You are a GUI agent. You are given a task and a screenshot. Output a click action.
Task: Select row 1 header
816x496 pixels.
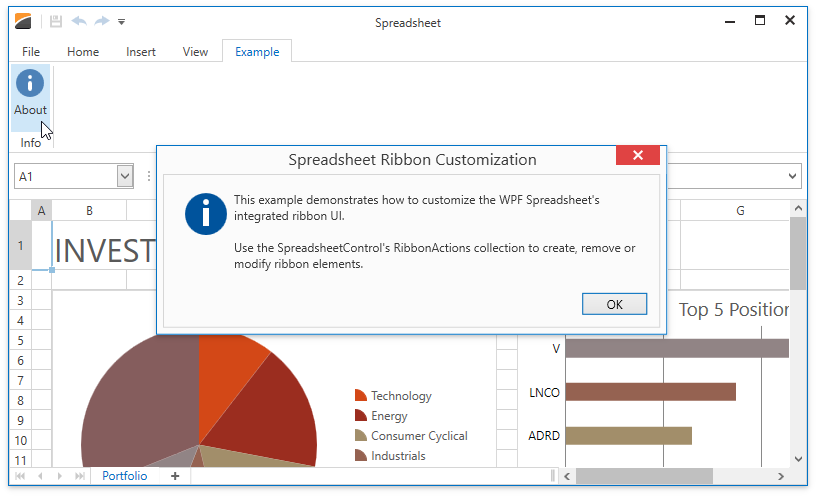(20, 246)
